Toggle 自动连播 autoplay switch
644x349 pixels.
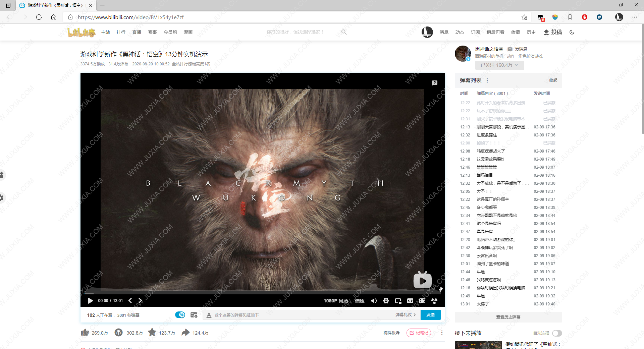[x=557, y=333]
